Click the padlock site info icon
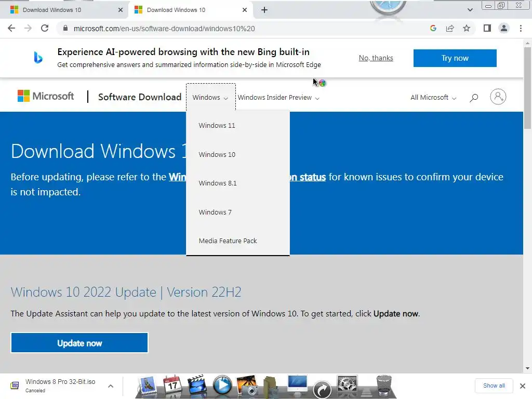The image size is (532, 399). (65, 28)
